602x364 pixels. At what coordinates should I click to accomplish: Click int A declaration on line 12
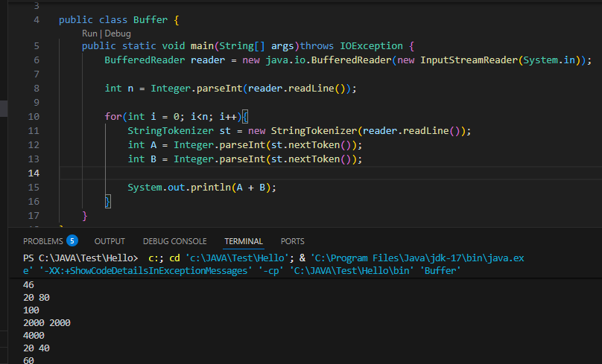tap(142, 145)
